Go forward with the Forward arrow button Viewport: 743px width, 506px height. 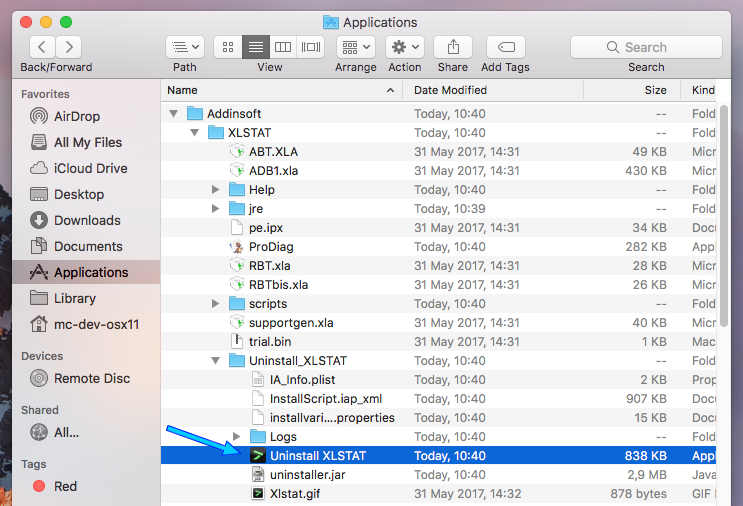(x=69, y=47)
